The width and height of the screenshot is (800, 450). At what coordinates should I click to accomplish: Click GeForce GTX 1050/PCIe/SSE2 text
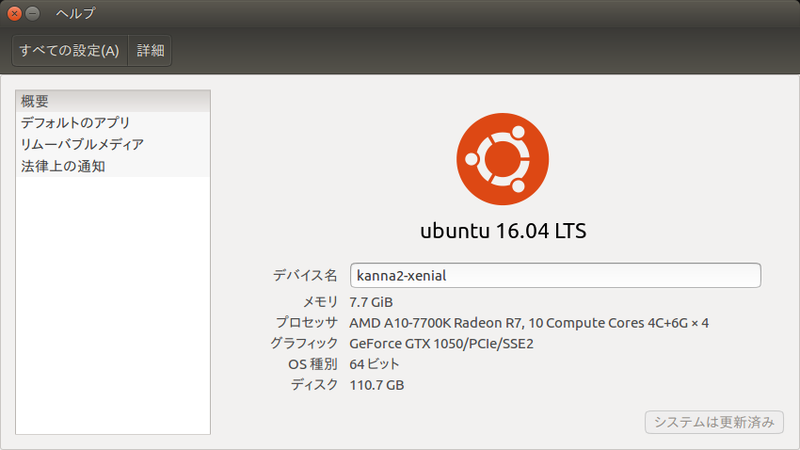441,343
